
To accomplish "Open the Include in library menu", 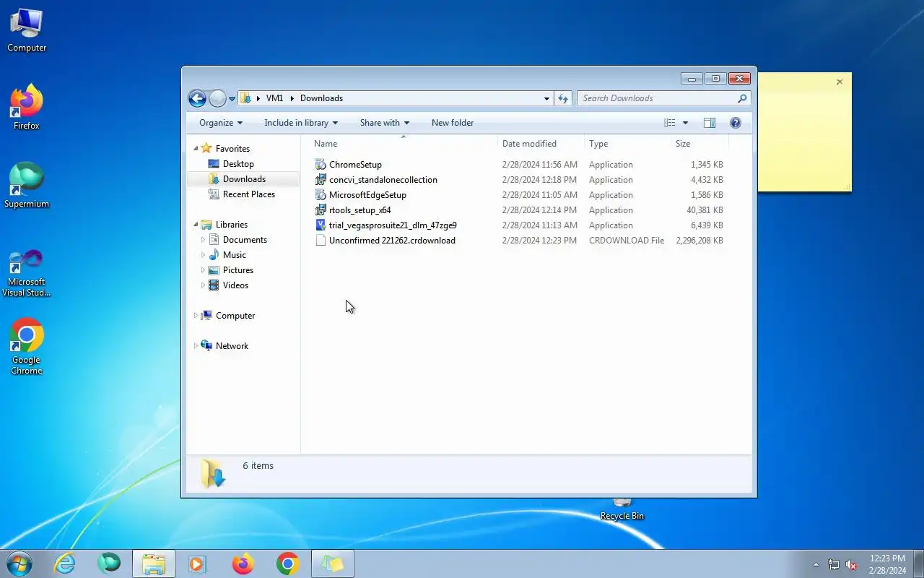I will pos(301,123).
